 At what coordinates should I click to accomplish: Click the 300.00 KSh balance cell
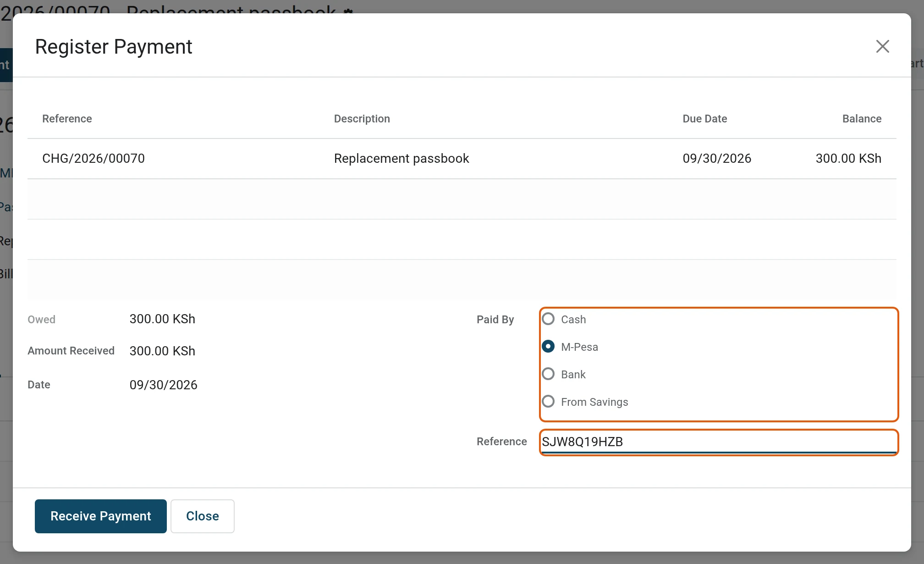(848, 159)
